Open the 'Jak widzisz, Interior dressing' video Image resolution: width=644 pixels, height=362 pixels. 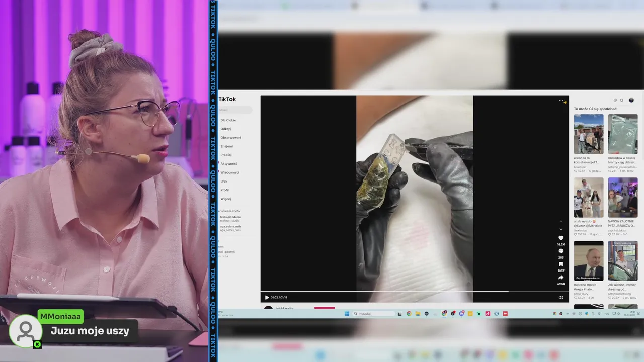coord(623,260)
